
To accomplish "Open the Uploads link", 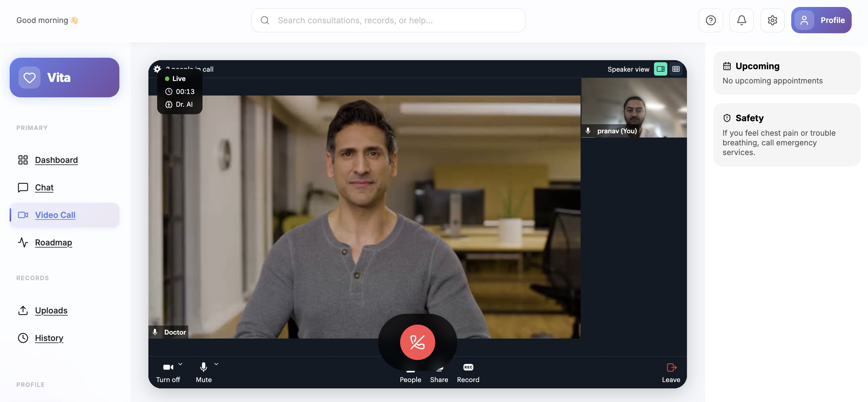I will pyautogui.click(x=51, y=310).
